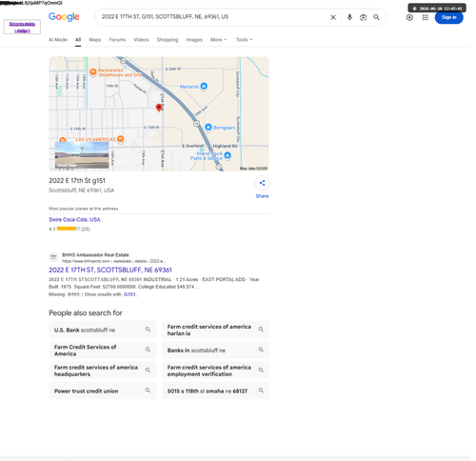
Task: Click search icon beside 5015 s 118th st omaha
Action: coord(261,391)
